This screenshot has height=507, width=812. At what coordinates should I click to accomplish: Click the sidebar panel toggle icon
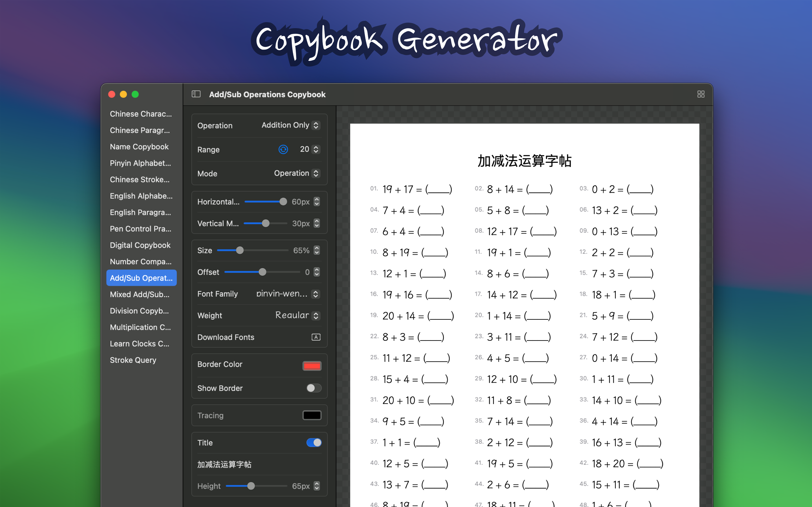[x=196, y=94]
